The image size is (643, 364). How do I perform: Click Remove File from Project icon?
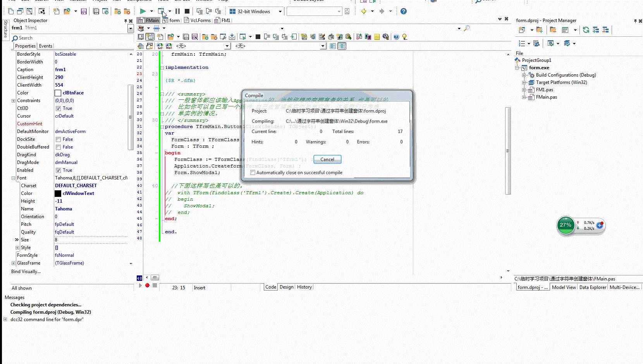[127, 11]
